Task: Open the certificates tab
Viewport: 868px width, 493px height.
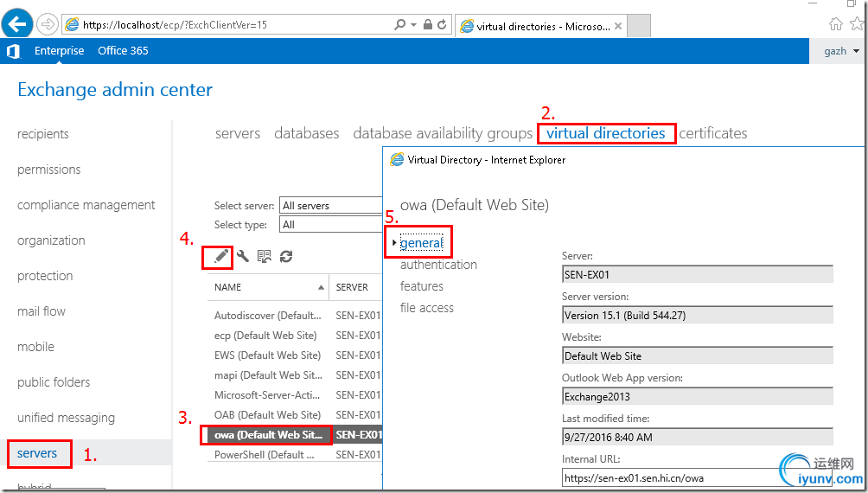Action: pos(713,133)
